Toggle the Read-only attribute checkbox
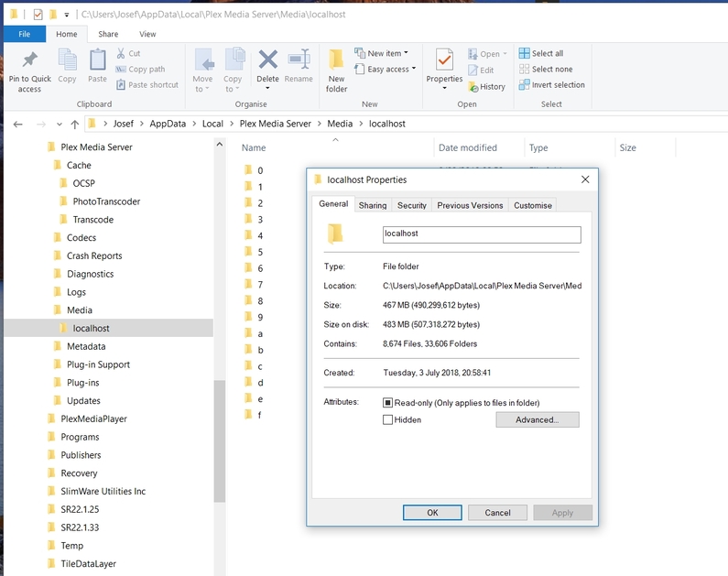The image size is (728, 576). (x=388, y=403)
